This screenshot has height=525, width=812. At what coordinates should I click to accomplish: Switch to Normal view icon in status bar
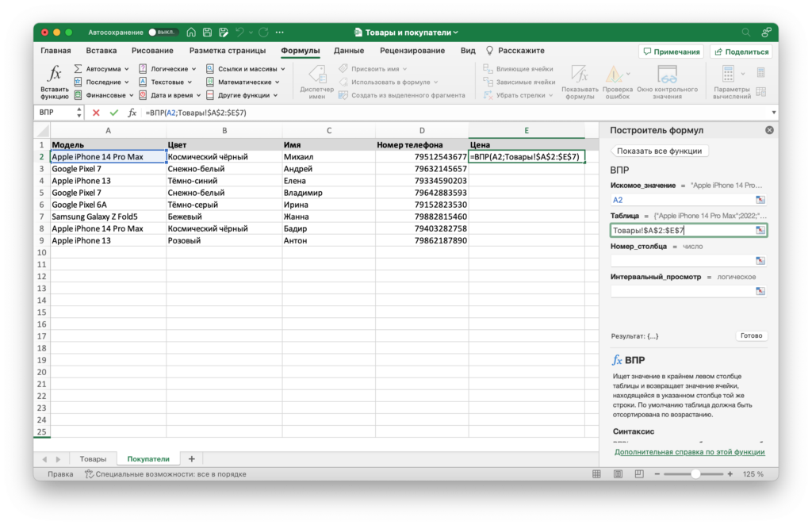pyautogui.click(x=596, y=473)
